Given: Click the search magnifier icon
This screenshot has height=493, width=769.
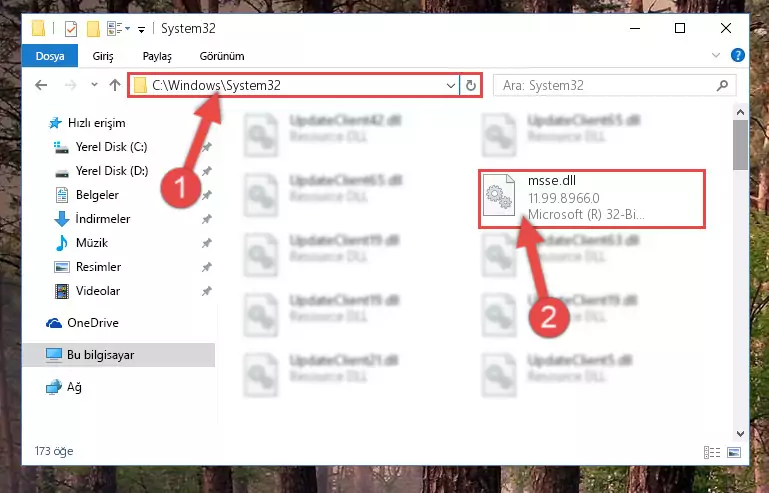Looking at the screenshot, I should click(x=722, y=86).
